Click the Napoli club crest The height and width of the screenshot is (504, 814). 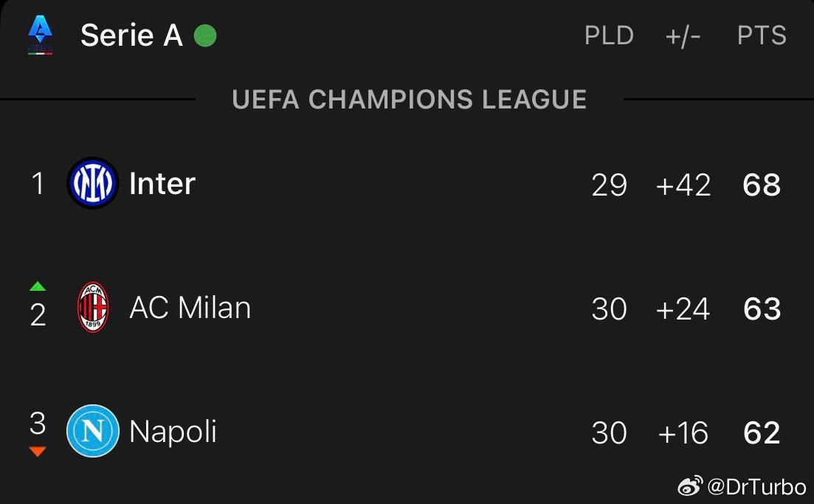click(x=93, y=432)
